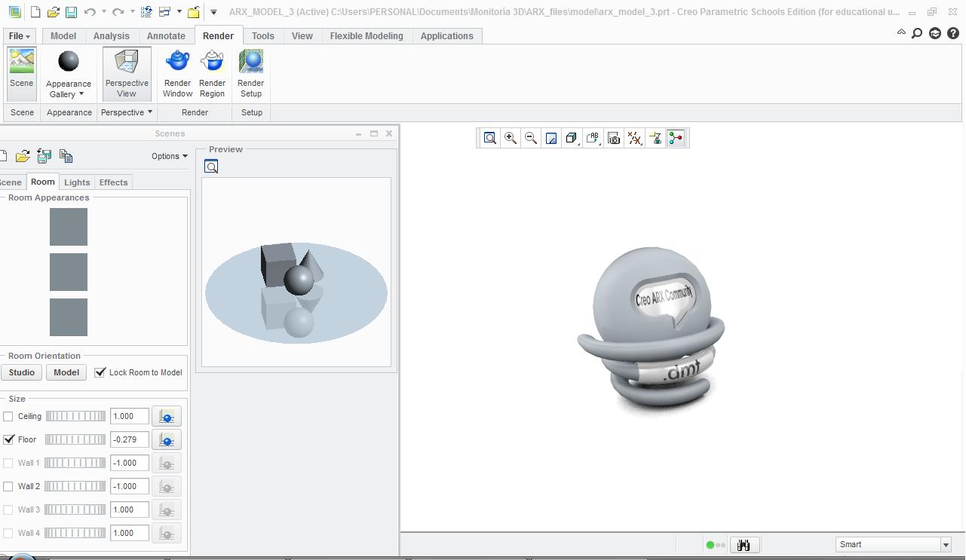This screenshot has height=560, width=966.
Task: Switch to the Lights tab
Action: [76, 182]
